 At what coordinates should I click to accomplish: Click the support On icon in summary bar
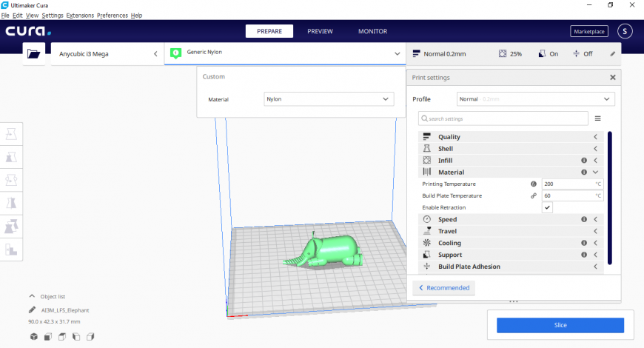pyautogui.click(x=542, y=54)
